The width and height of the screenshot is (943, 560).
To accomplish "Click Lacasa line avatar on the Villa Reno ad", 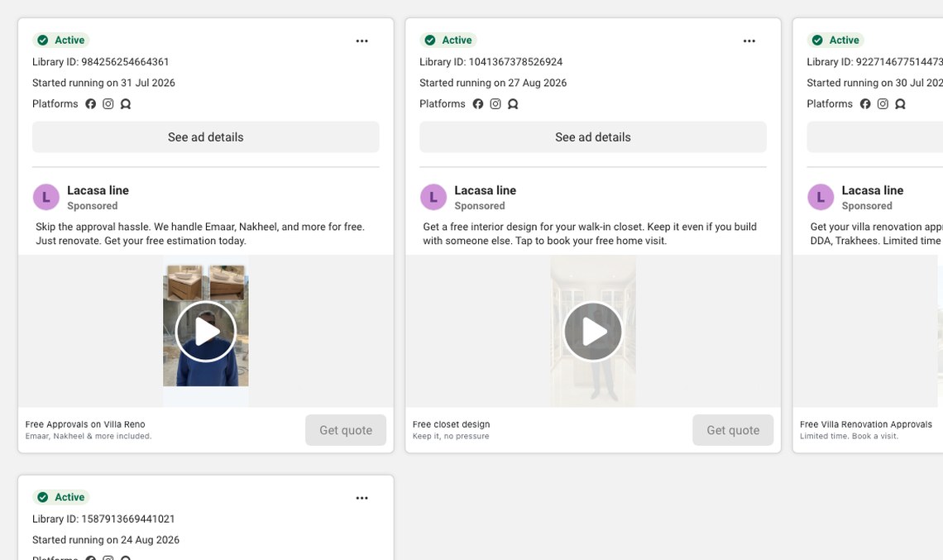I will click(46, 198).
